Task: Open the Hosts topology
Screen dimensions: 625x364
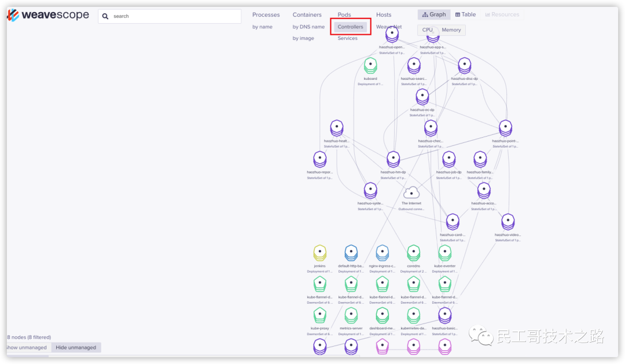Action: point(384,14)
